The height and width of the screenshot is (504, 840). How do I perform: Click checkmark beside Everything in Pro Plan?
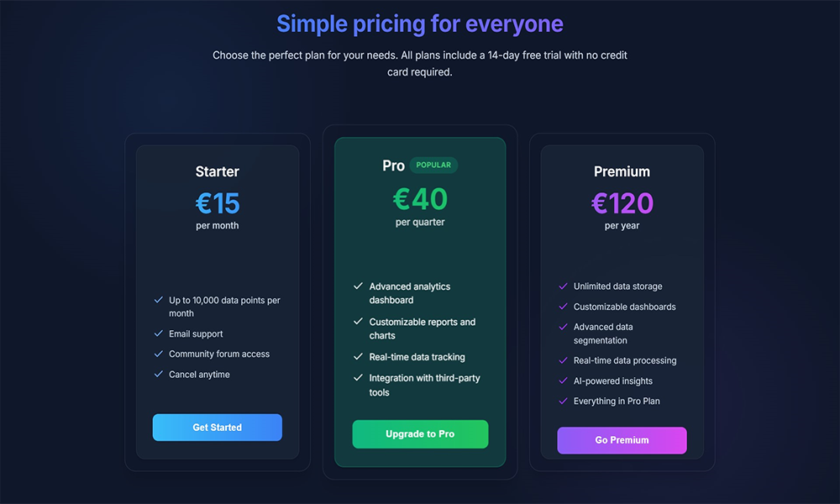(563, 402)
